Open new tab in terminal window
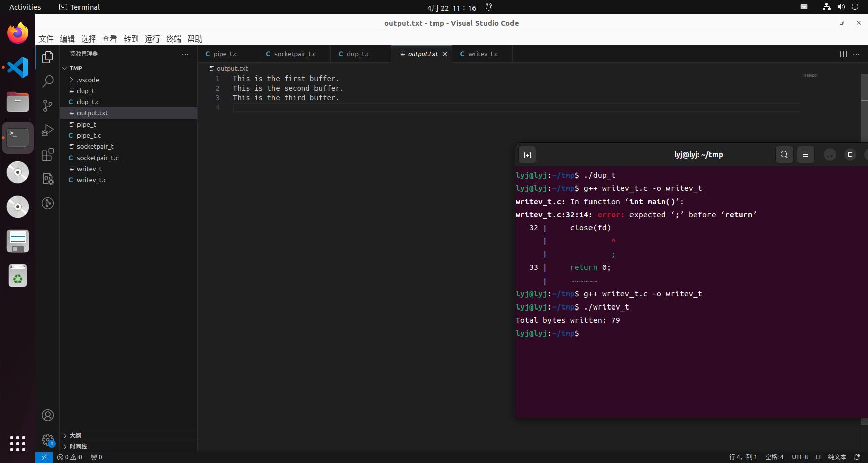 [x=527, y=155]
